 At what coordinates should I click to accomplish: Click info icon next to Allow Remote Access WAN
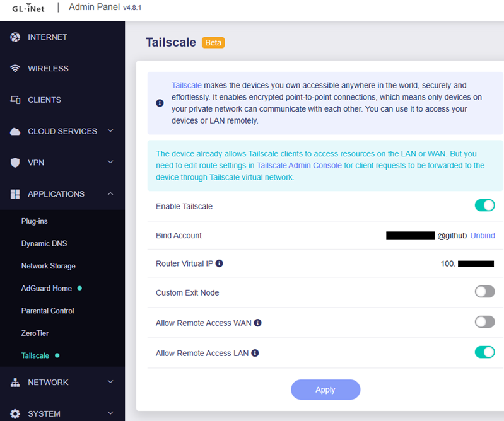tap(257, 323)
